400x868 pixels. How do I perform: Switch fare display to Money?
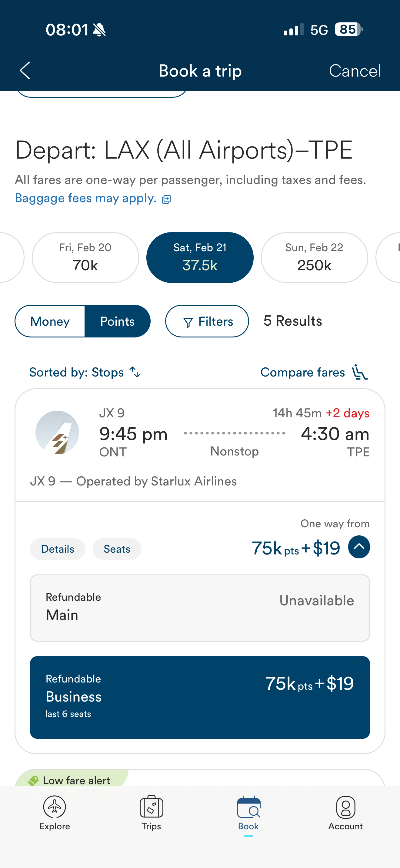click(50, 321)
